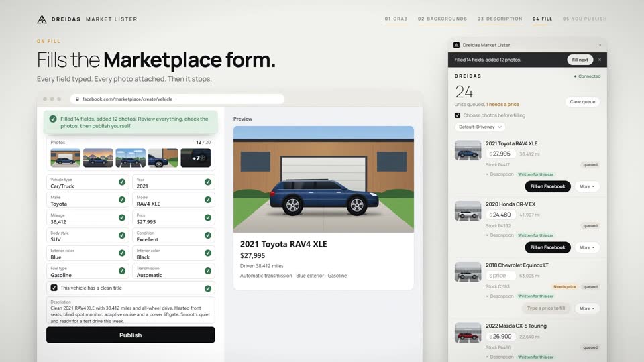The image size is (644, 362).
Task: Toggle 'Choose photos before filling' checkbox
Action: pyautogui.click(x=458, y=115)
